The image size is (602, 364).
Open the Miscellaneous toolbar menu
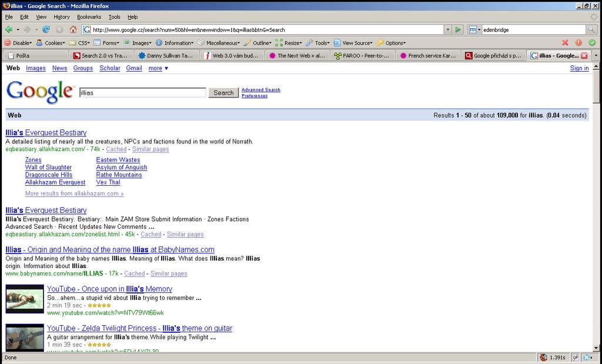(219, 43)
